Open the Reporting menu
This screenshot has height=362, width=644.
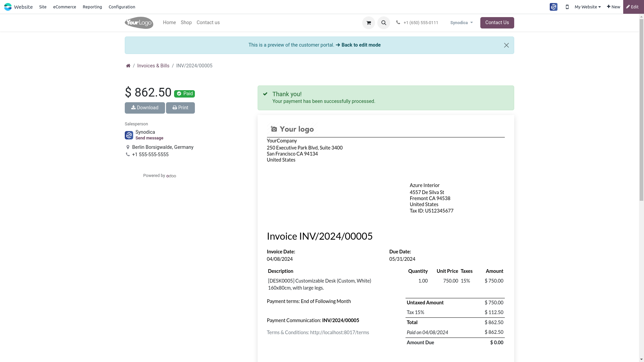92,7
